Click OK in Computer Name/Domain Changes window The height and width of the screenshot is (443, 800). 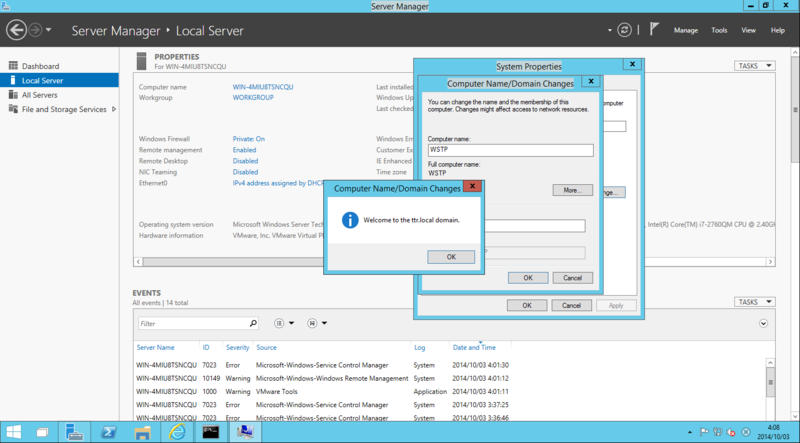(528, 278)
